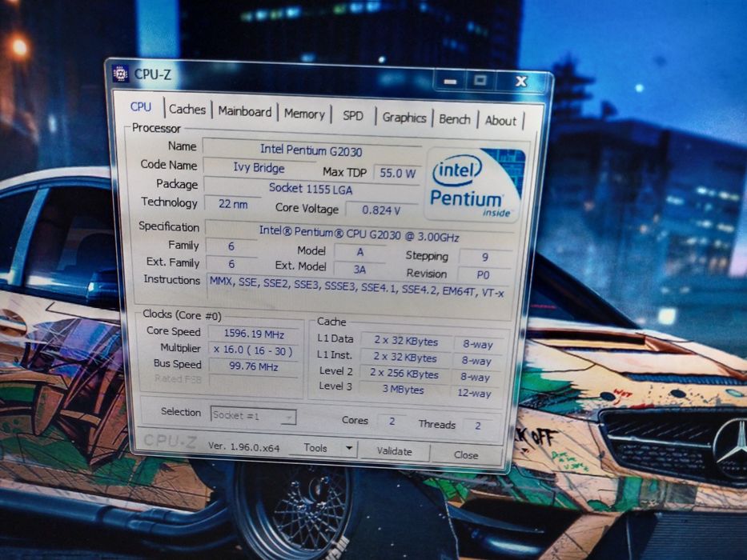This screenshot has width=747, height=560.
Task: Go to the SPD tab
Action: point(352,116)
